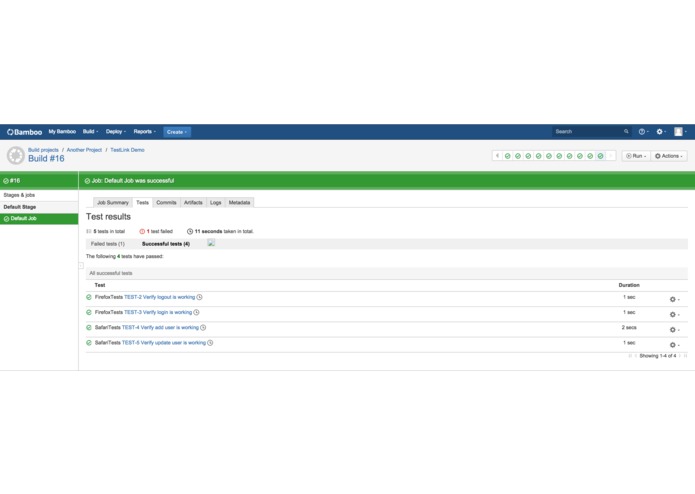Image resolution: width=695 pixels, height=494 pixels.
Task: Click green success icon on TEST-3 row
Action: click(89, 312)
